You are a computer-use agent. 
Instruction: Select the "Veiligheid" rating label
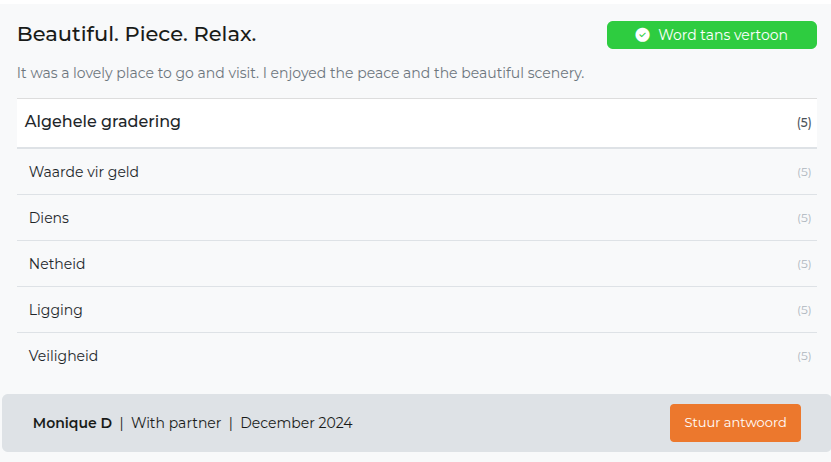tap(63, 356)
